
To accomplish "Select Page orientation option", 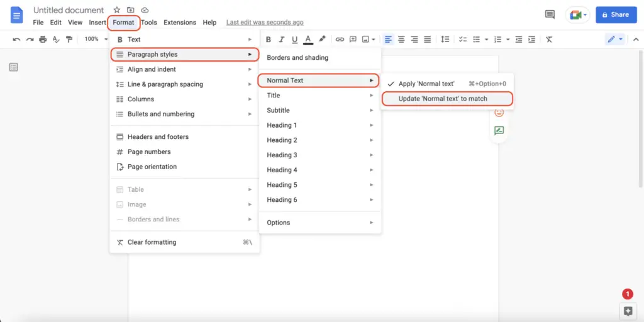I will point(184,167).
